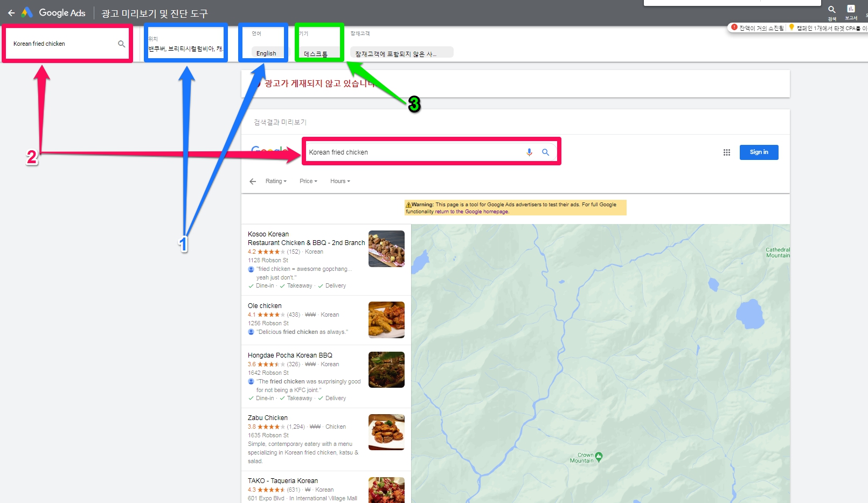Open the campaign target CPA tip notification

pyautogui.click(x=828, y=28)
